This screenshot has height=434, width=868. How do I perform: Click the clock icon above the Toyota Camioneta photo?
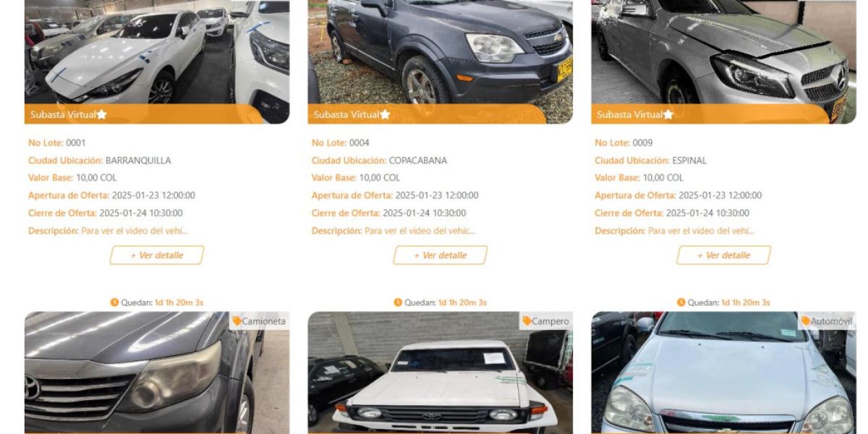(x=114, y=302)
